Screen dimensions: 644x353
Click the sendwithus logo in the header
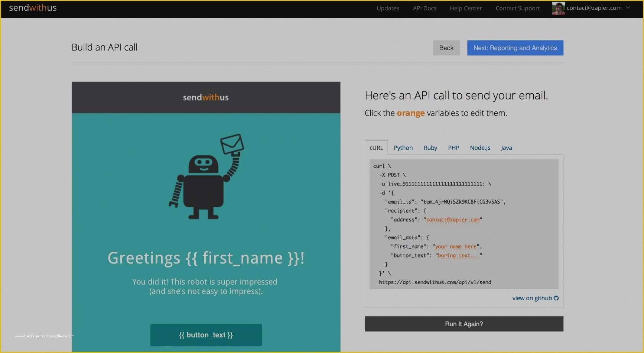(33, 8)
